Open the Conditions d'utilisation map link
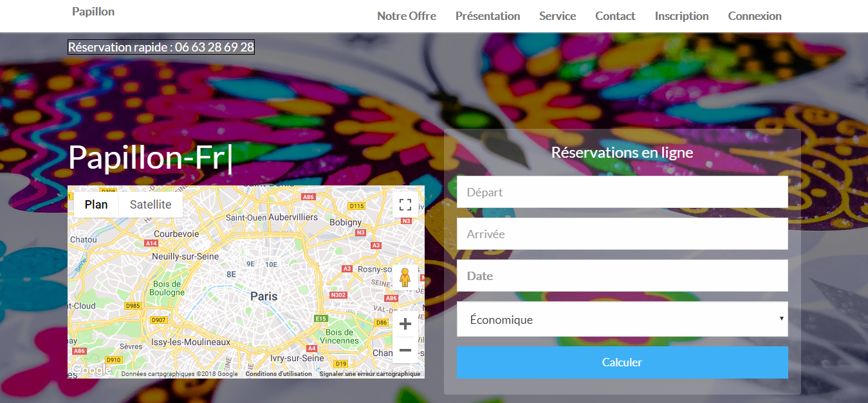 pos(278,374)
